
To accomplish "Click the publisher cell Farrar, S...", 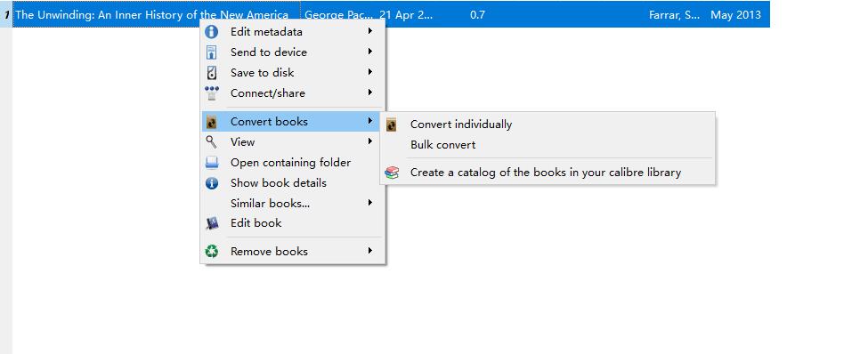I will (x=674, y=14).
